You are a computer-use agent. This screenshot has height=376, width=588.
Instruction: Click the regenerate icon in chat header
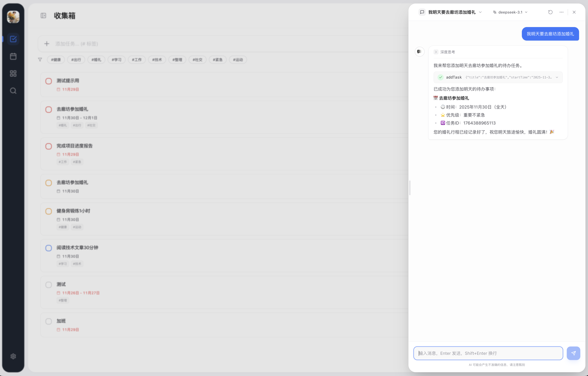coord(550,12)
